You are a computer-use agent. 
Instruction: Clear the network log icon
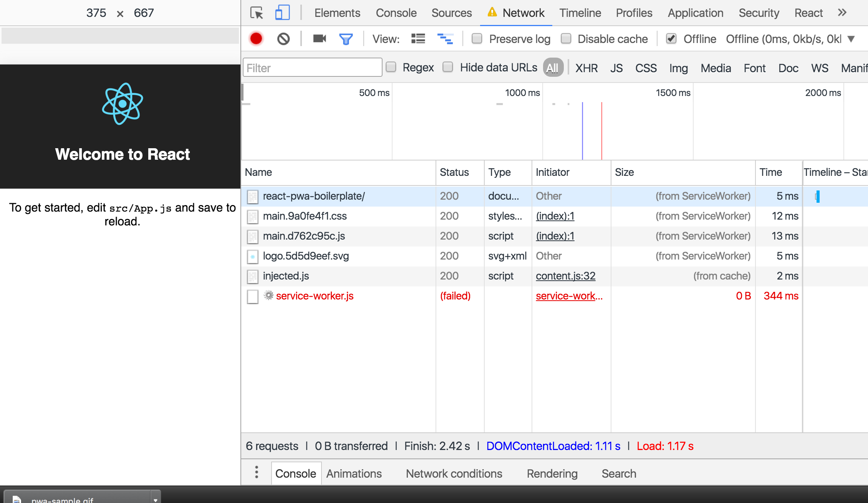[x=283, y=39]
